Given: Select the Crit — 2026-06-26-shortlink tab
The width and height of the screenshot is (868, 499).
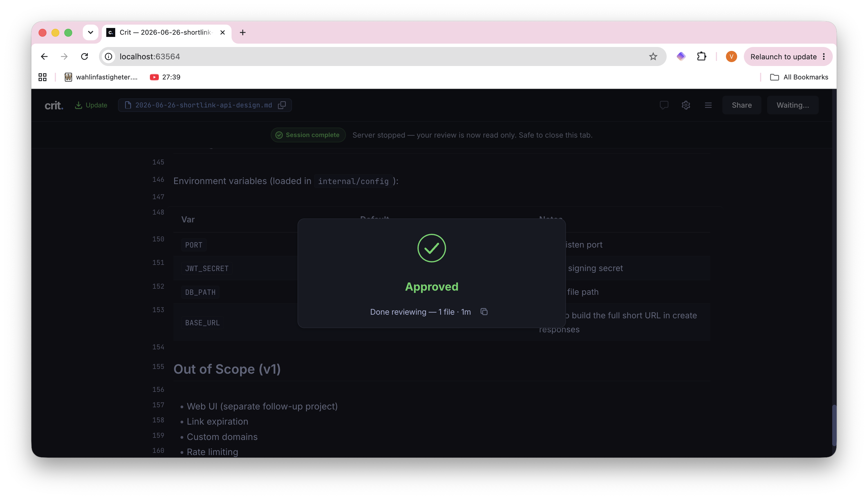Looking at the screenshot, I should coord(166,32).
